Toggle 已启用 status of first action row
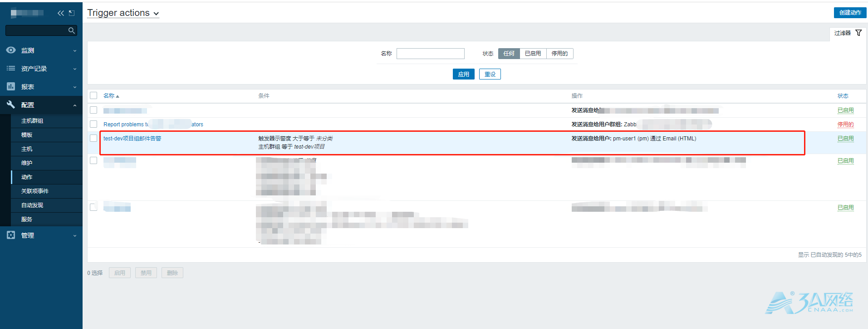The height and width of the screenshot is (329, 868). coord(845,110)
